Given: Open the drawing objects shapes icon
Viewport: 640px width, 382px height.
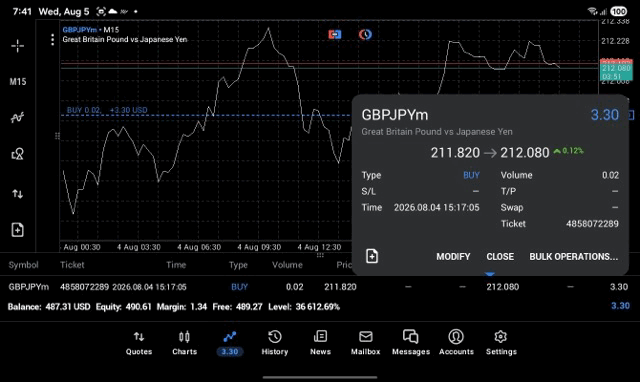Looking at the screenshot, I should click(x=18, y=154).
